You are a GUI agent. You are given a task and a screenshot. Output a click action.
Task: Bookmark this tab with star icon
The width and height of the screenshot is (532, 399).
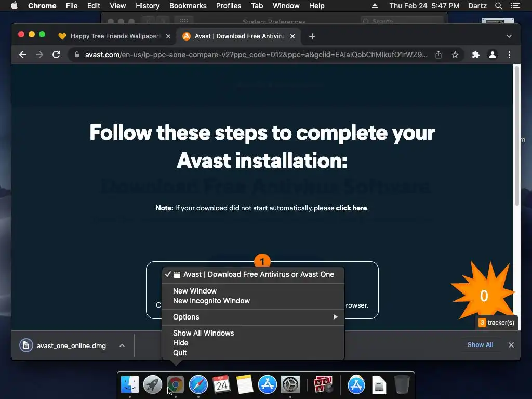pyautogui.click(x=455, y=55)
